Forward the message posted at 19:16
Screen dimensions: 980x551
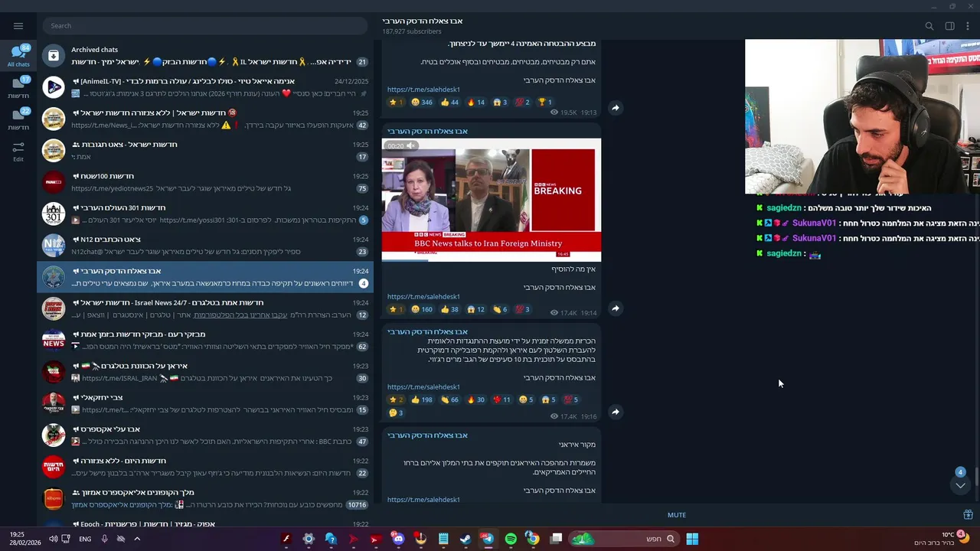coord(615,412)
